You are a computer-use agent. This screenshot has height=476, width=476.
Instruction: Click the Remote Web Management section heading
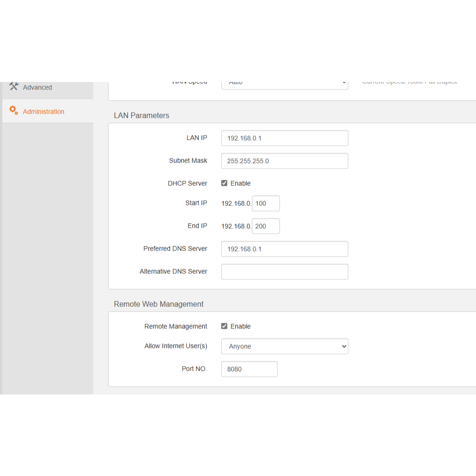[159, 304]
